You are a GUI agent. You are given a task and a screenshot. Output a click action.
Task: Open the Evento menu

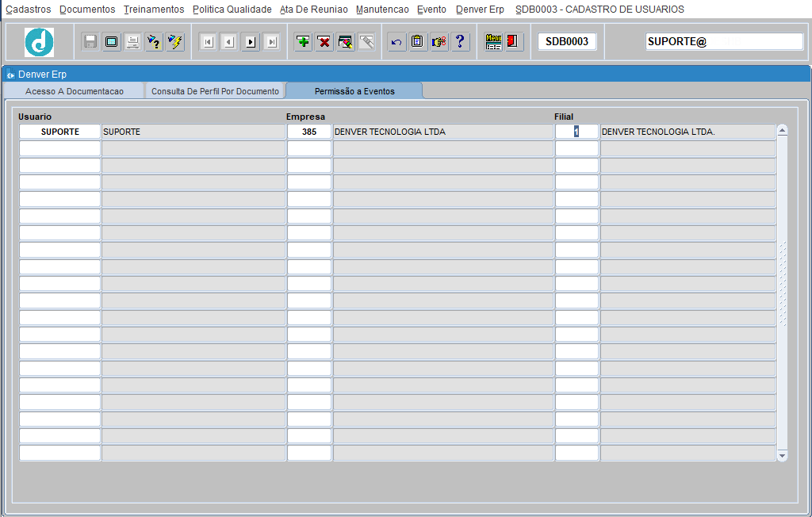coord(431,10)
